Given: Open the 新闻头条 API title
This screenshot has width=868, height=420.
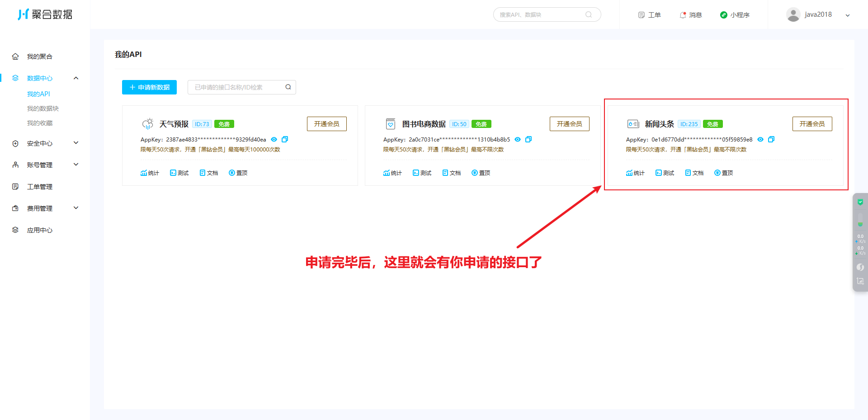Looking at the screenshot, I should point(659,124).
